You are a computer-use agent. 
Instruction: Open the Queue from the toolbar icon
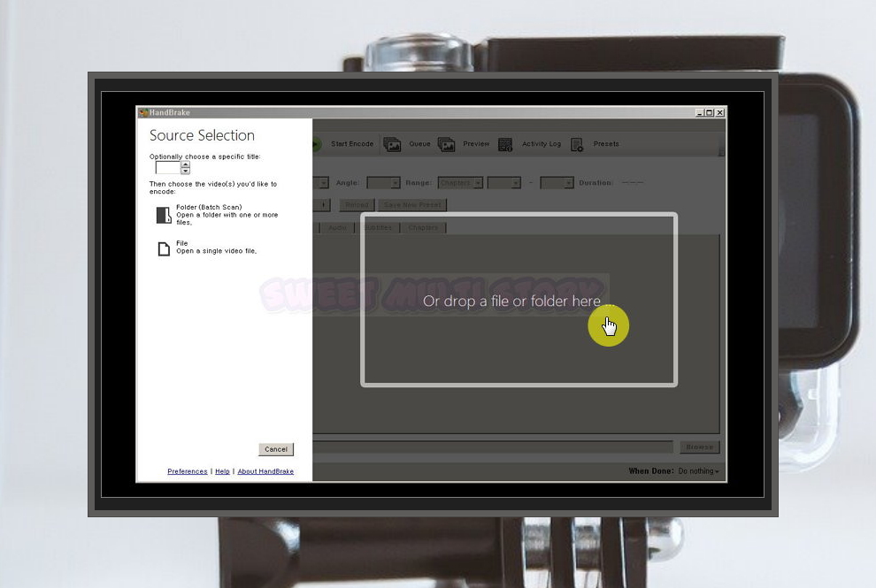(x=392, y=145)
